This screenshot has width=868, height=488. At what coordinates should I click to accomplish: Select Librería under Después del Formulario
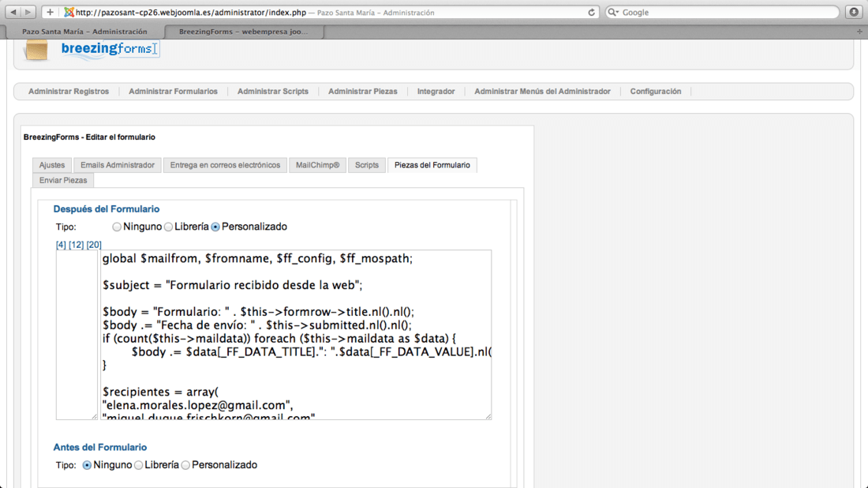point(168,227)
